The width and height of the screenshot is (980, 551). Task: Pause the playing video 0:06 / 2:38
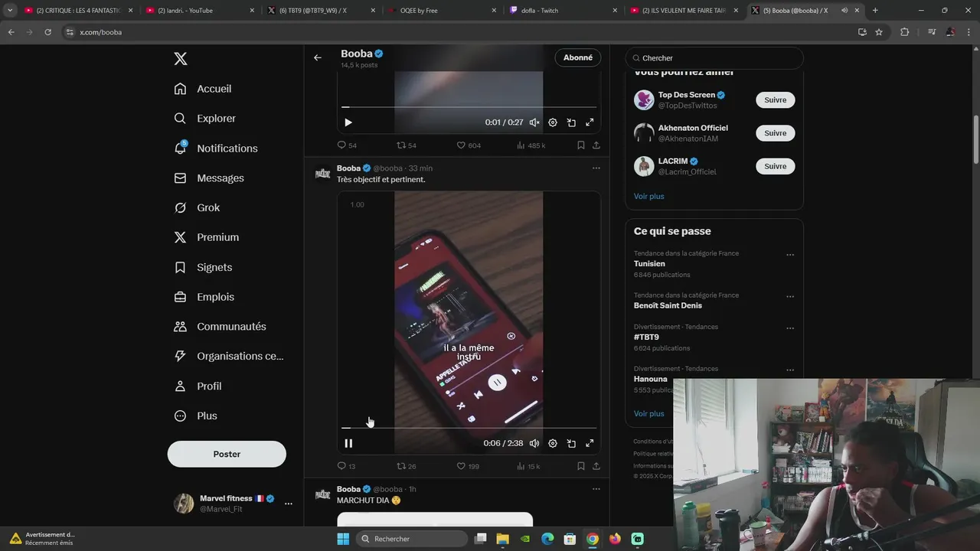(348, 443)
